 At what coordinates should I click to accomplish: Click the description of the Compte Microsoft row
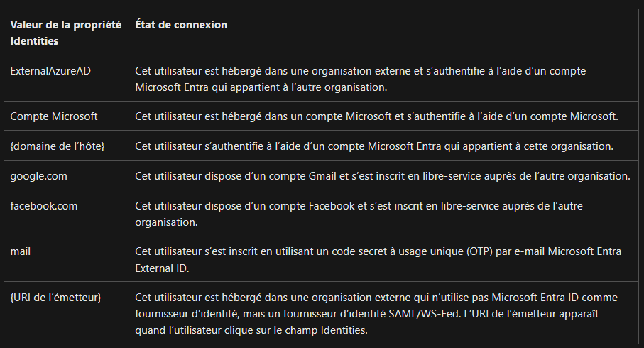point(376,116)
